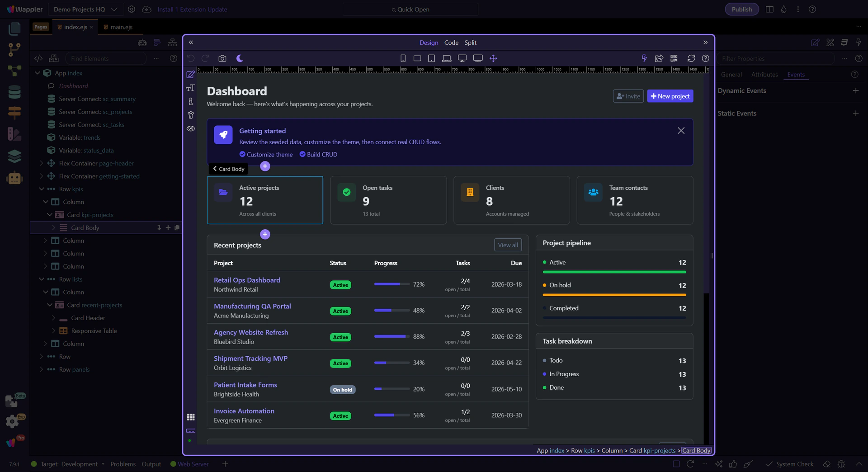Toggle dark mode moon icon
The height and width of the screenshot is (472, 868).
[240, 58]
